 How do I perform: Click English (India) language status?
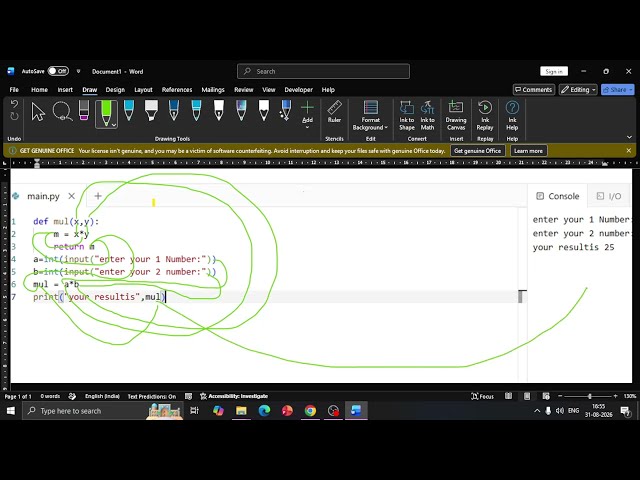(102, 396)
